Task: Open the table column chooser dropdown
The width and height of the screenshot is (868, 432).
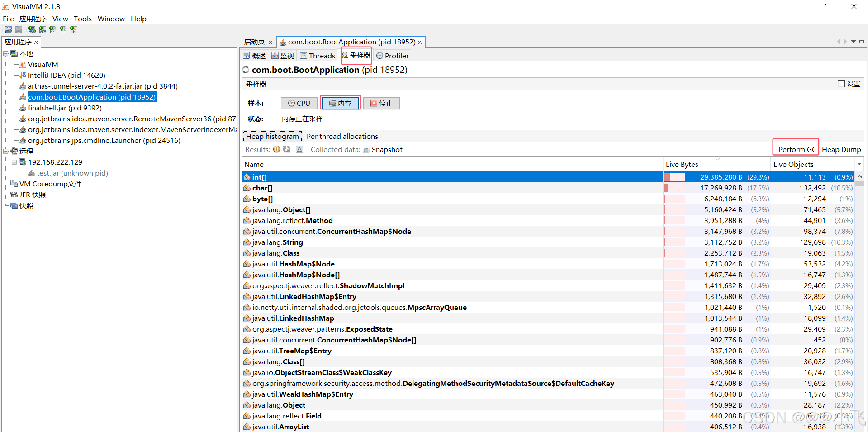Action: 859,164
